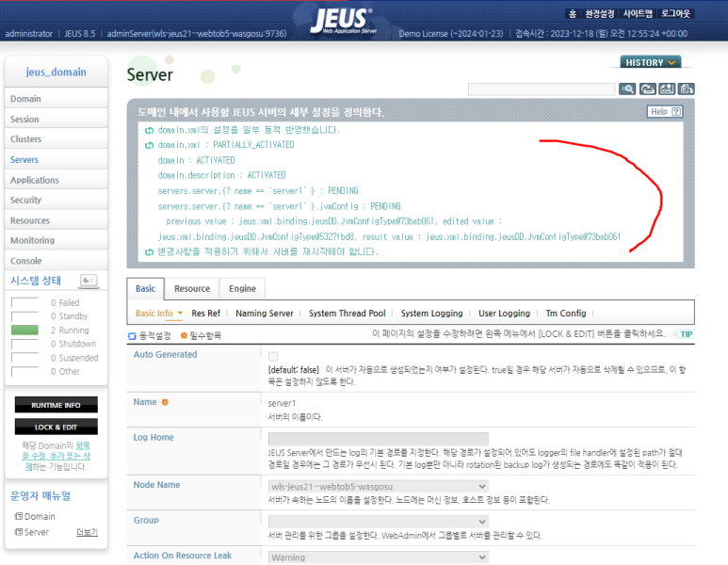The image size is (728, 565).
Task: Open the Naming Server sub-tab
Action: [x=265, y=314]
